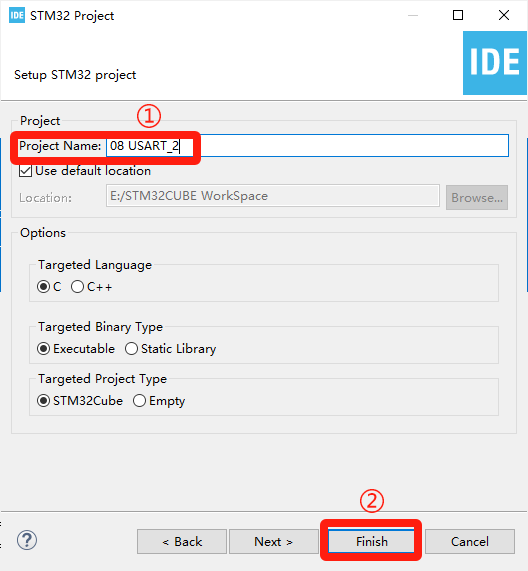Click the Setup STM32 project heading

[75, 75]
